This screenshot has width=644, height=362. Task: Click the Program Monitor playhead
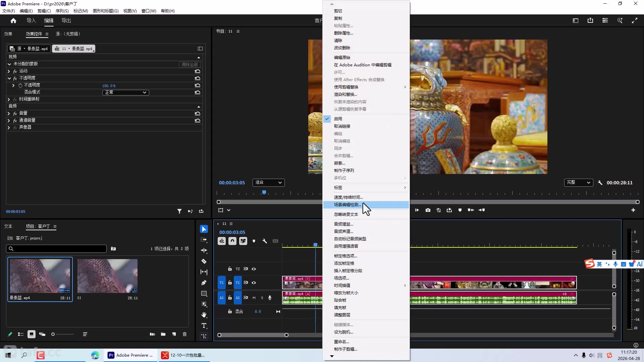pos(264,192)
